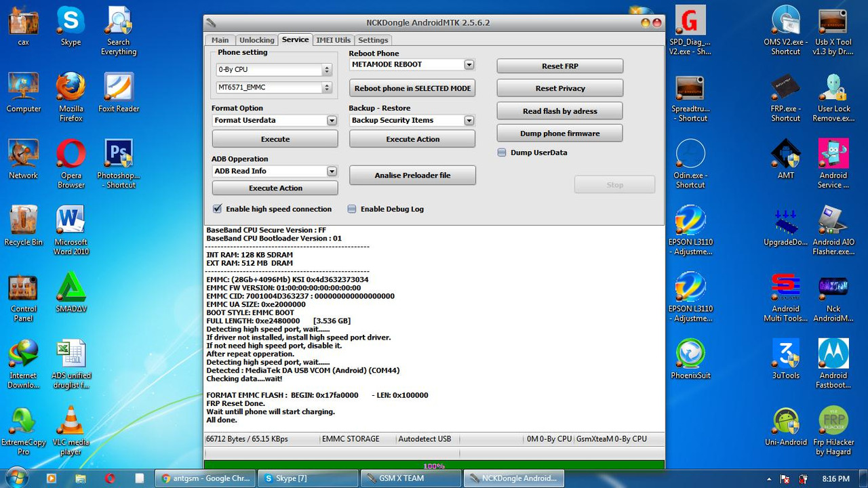Switch to Skype [7] taskbar window
This screenshot has height=488, width=868.
[x=308, y=478]
